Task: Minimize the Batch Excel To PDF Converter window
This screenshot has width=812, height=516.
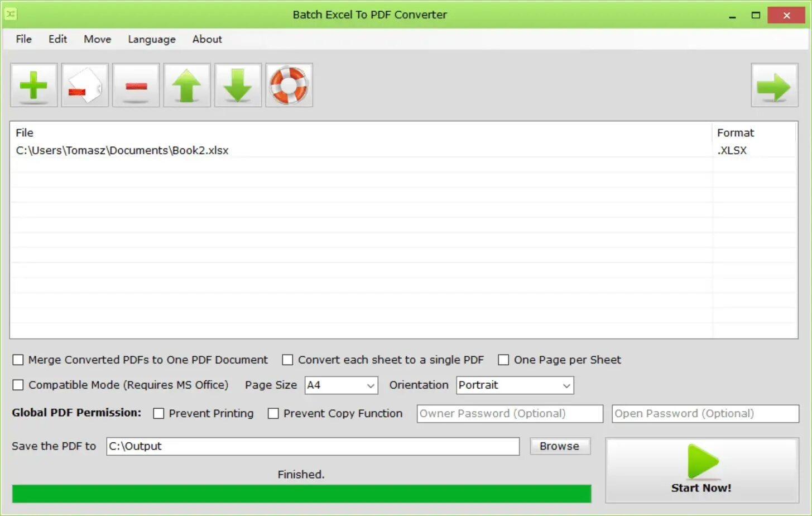Action: tap(732, 15)
